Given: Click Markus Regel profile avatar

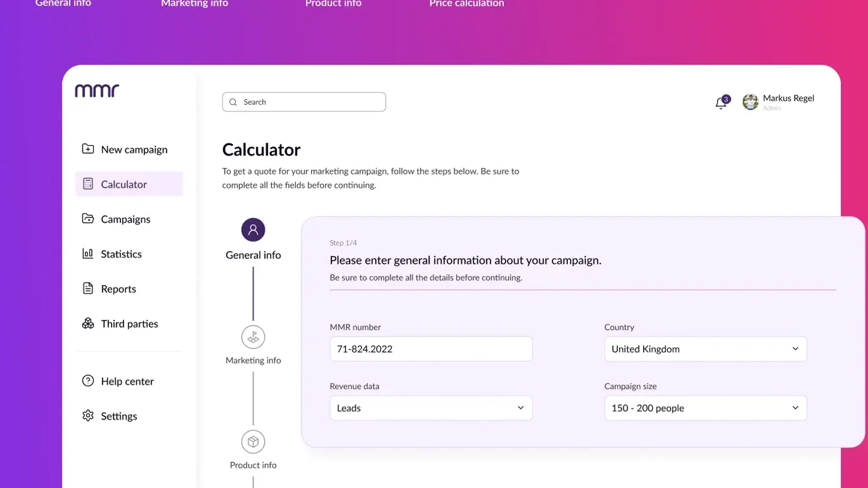Looking at the screenshot, I should (750, 102).
